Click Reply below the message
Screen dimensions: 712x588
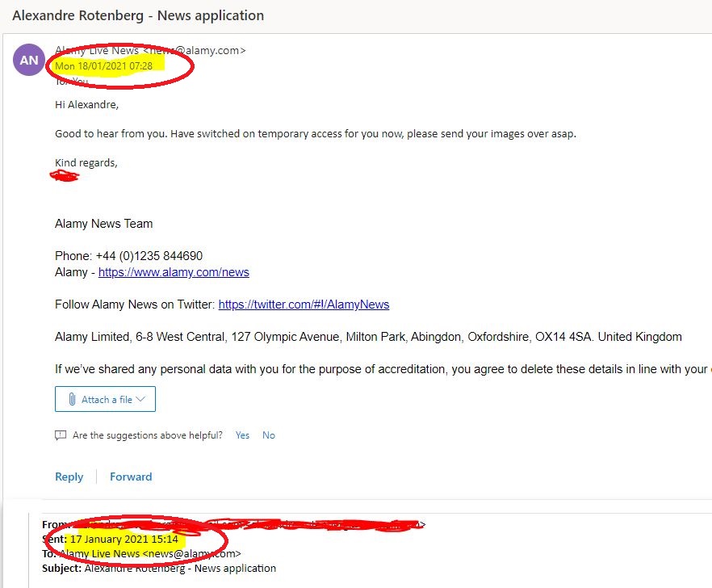pyautogui.click(x=69, y=477)
